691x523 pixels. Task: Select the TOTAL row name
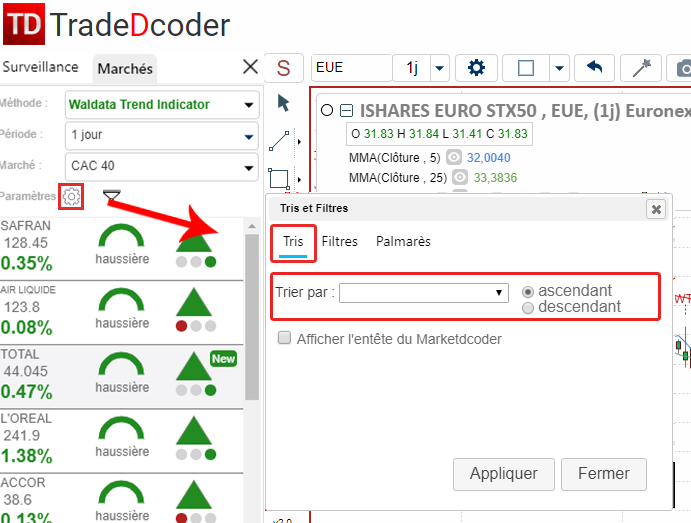(20, 354)
